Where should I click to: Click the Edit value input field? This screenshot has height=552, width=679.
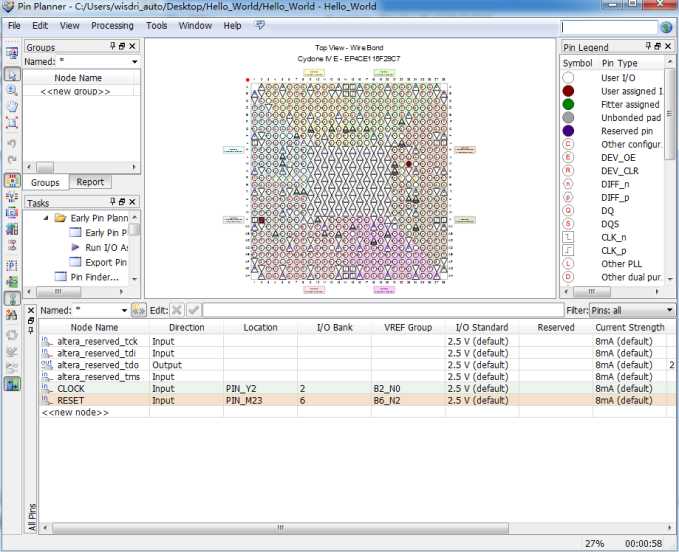pos(383,310)
